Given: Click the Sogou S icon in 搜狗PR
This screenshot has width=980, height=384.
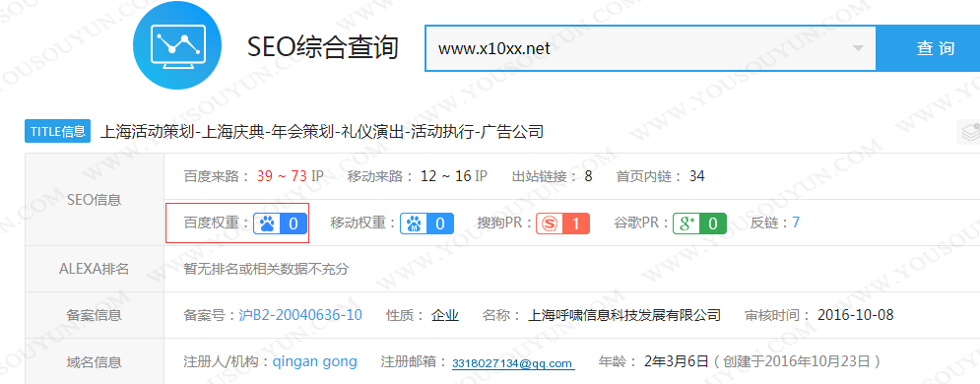Looking at the screenshot, I should point(550,224).
